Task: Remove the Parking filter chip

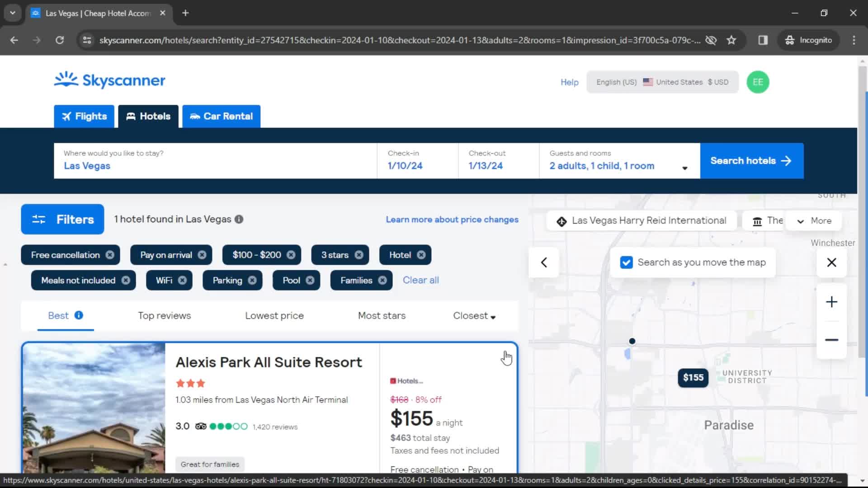Action: [252, 280]
